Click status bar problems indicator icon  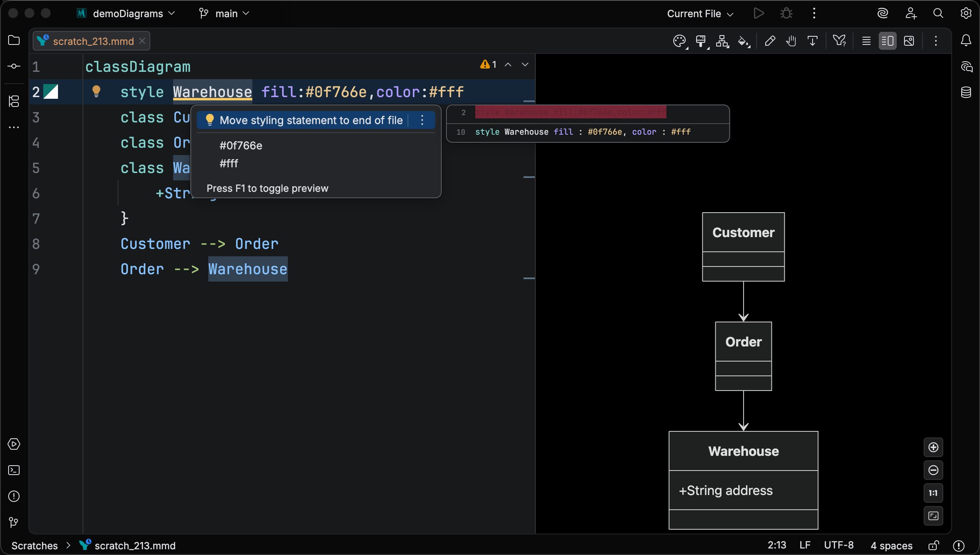(959, 546)
